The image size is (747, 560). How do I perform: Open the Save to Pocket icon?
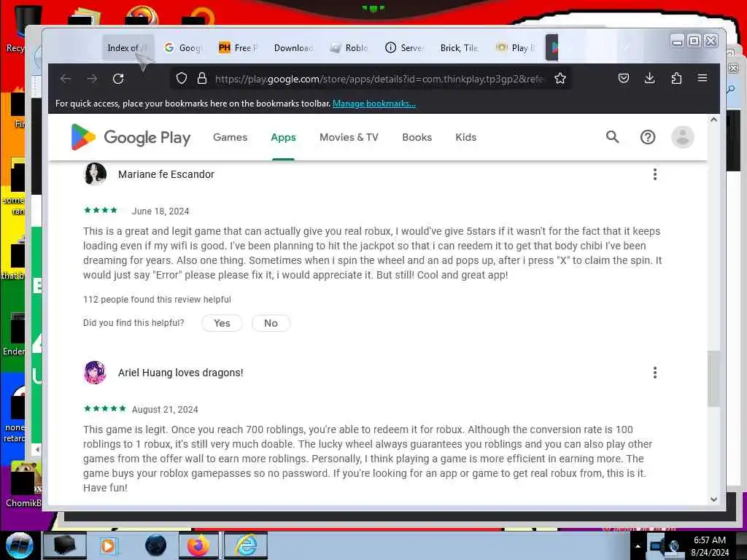pyautogui.click(x=624, y=78)
